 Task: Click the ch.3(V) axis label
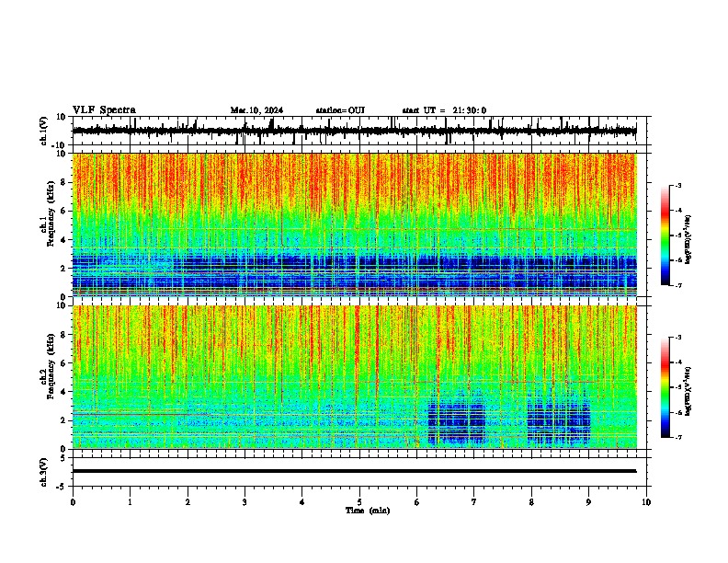tap(44, 473)
